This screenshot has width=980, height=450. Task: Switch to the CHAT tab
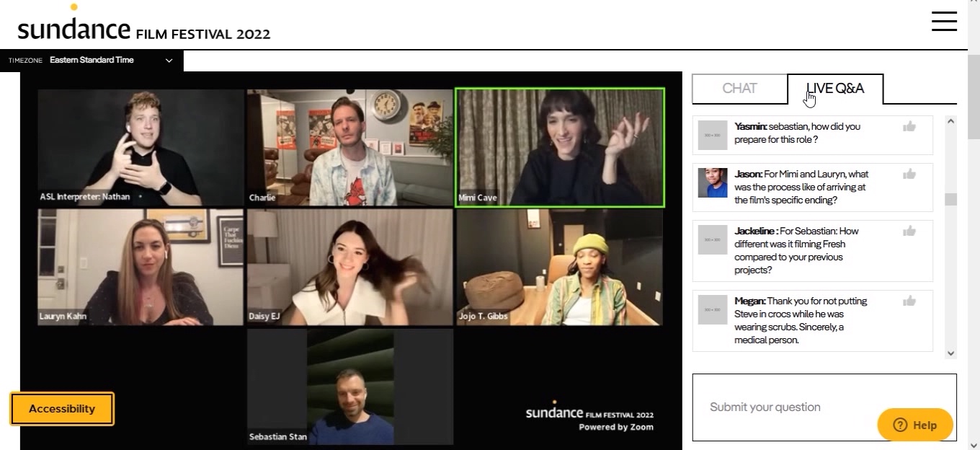pyautogui.click(x=739, y=89)
